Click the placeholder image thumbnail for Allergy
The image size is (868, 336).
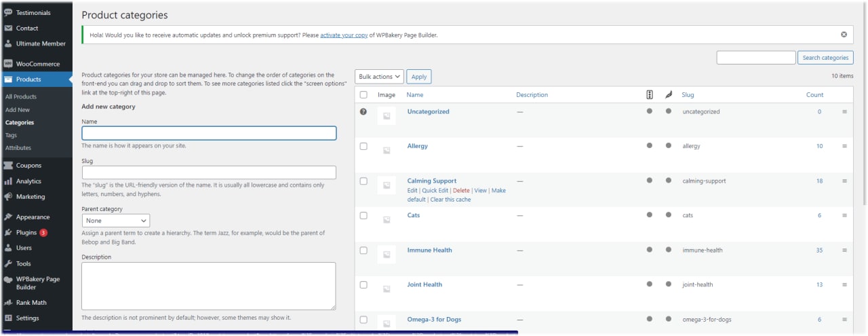tap(387, 151)
